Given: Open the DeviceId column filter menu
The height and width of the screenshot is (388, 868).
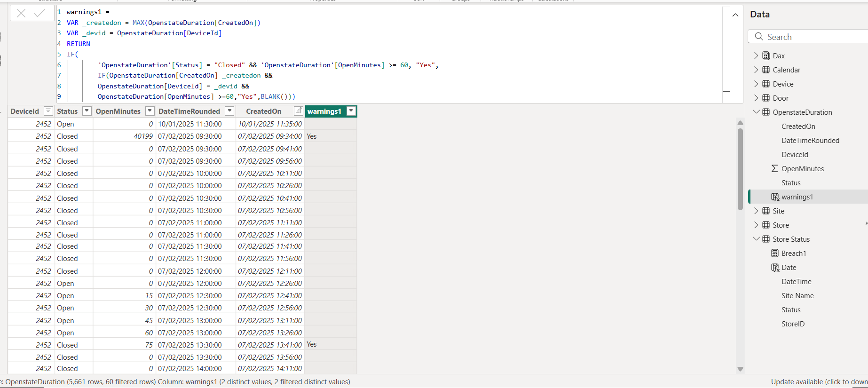Looking at the screenshot, I should coord(48,111).
